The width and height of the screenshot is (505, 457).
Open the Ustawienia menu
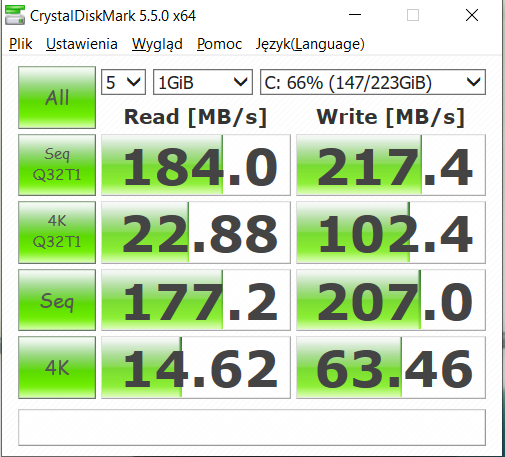click(82, 44)
